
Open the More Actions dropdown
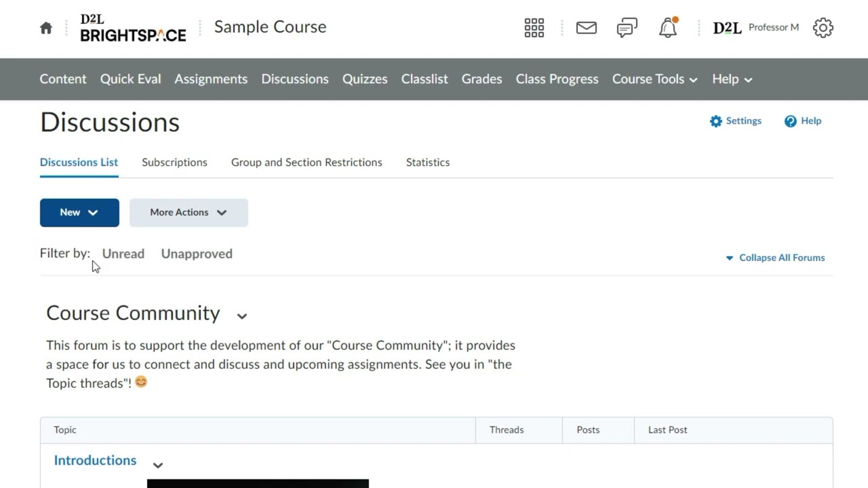pos(189,212)
